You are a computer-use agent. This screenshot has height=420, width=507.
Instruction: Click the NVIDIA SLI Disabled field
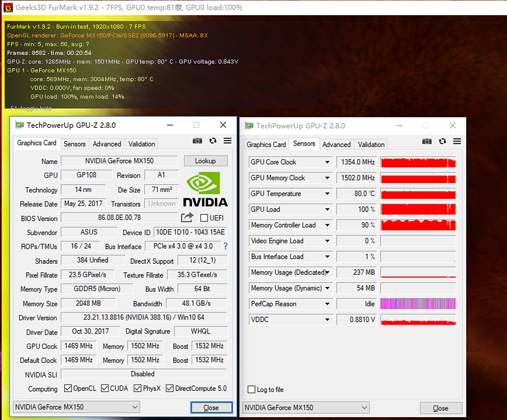[144, 374]
